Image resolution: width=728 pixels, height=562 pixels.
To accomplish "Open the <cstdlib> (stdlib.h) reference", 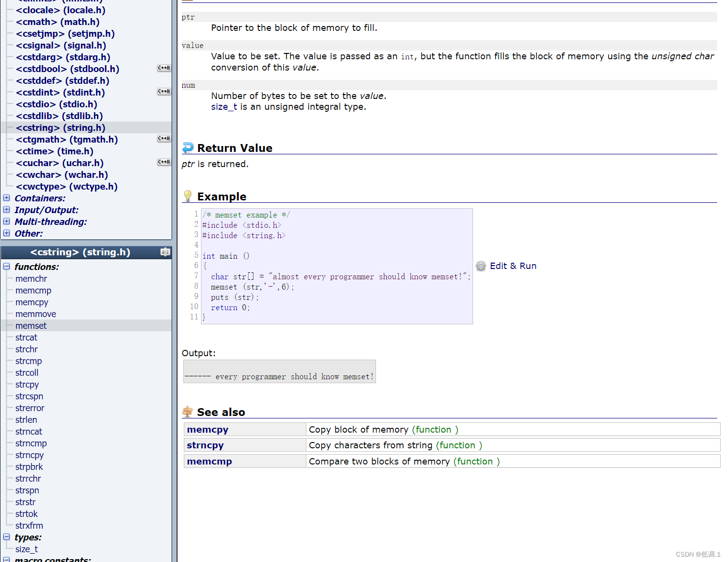I will 59,116.
